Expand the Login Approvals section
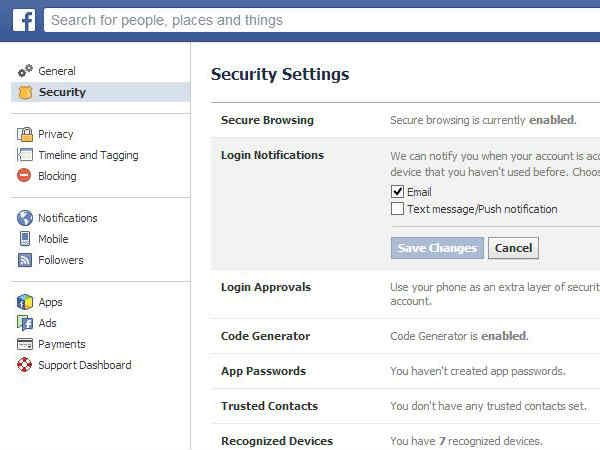600x450 pixels. coord(405,294)
